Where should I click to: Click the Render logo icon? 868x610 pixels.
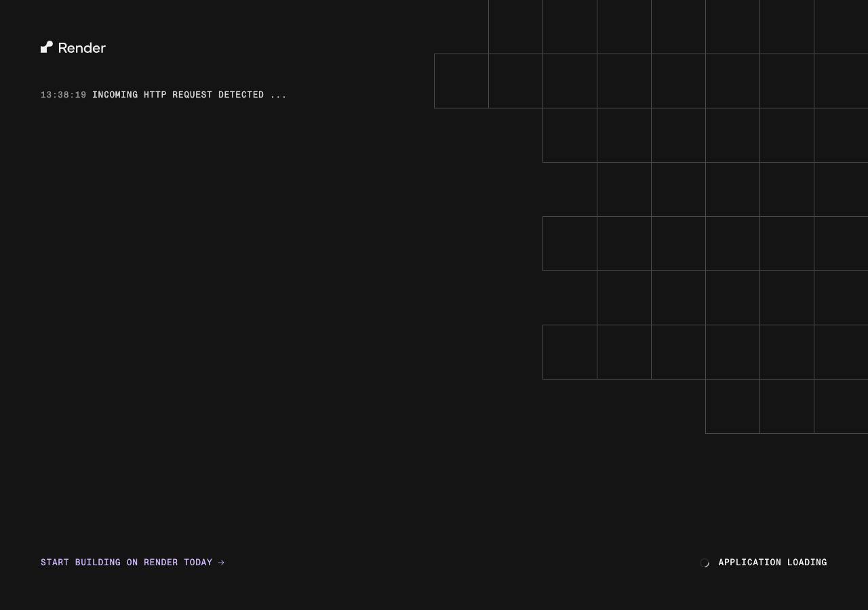click(x=47, y=47)
